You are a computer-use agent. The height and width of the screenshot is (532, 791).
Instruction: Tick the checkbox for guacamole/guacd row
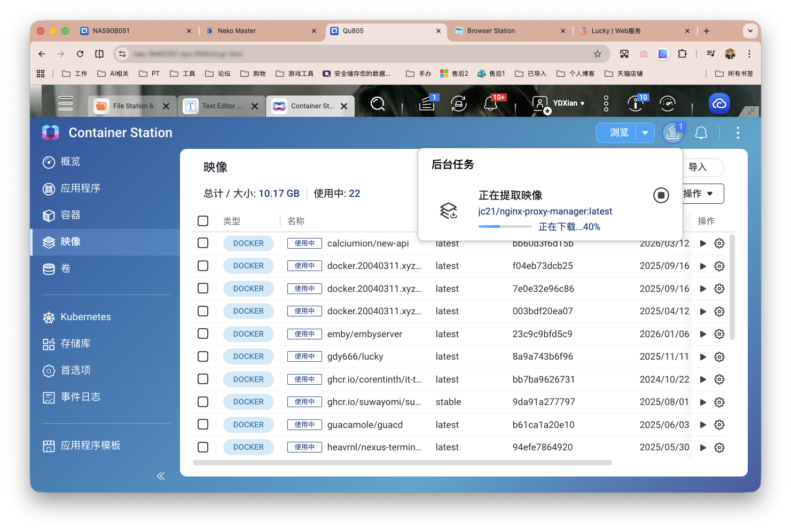[203, 424]
